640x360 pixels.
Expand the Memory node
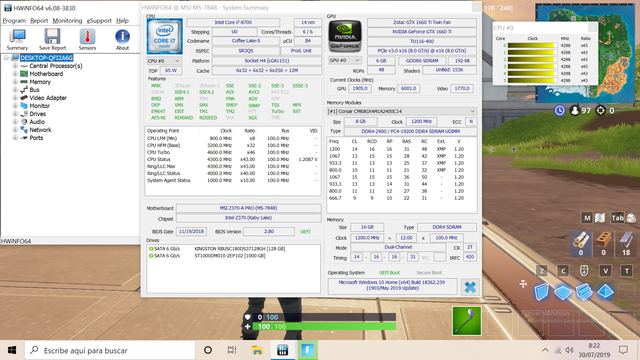pyautogui.click(x=15, y=82)
